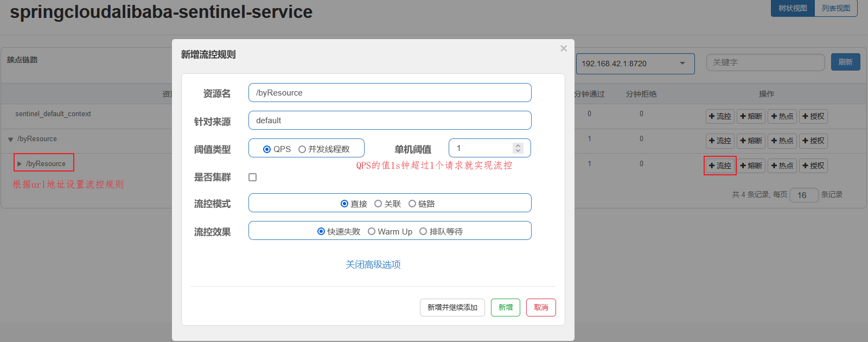Switch to 列表视图 tab
Viewport: 868px width, 342px height.
(835, 8)
